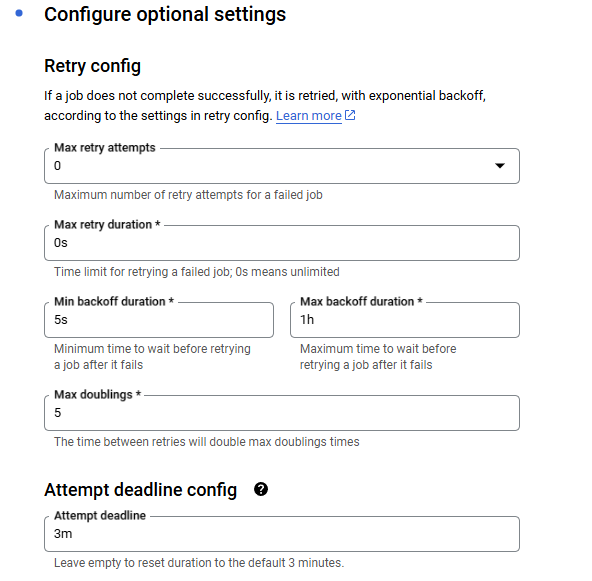Click into the Min backoff duration field

(x=159, y=320)
